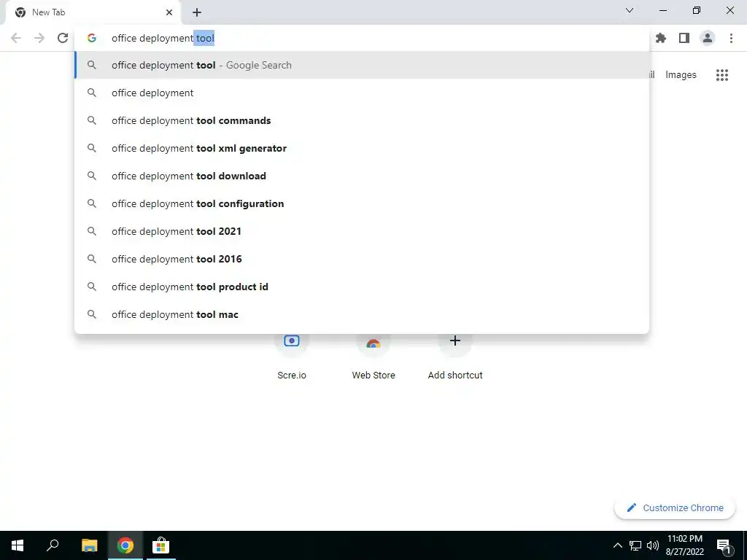Image resolution: width=747 pixels, height=560 pixels.
Task: Click the Google icon in address bar
Action: pos(92,38)
